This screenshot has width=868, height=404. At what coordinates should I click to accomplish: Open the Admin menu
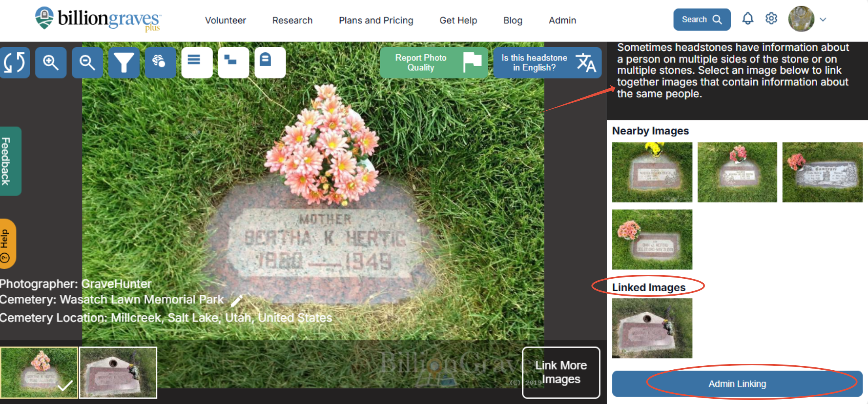tap(562, 20)
